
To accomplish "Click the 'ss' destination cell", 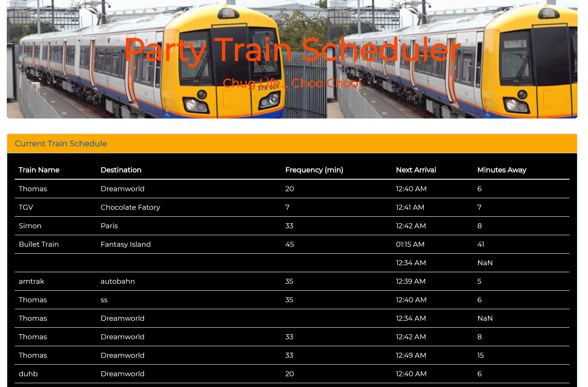I will point(104,300).
